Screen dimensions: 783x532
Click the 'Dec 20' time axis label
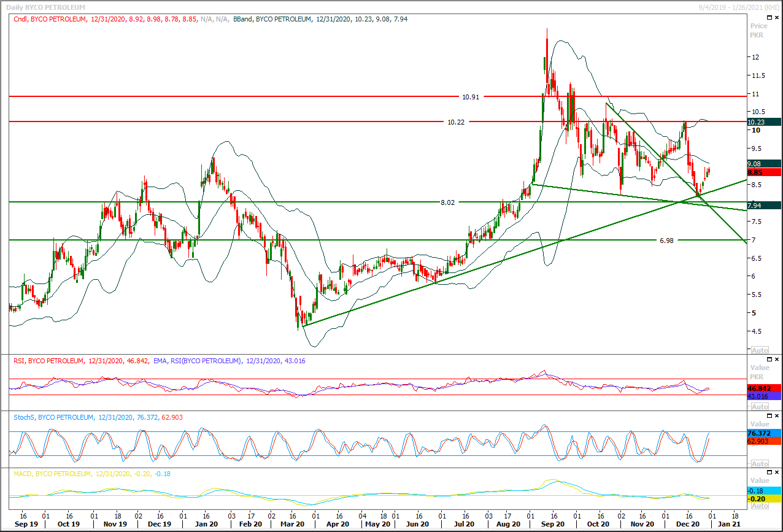[688, 525]
